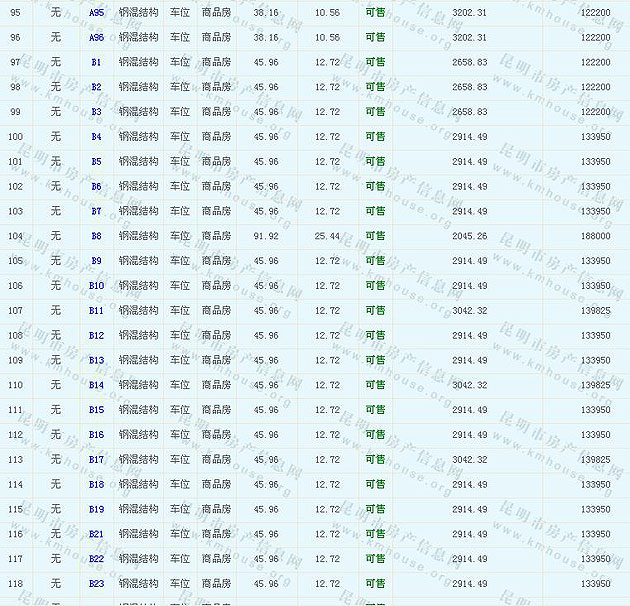
Task: Select the B10 unit link
Action: (96, 286)
